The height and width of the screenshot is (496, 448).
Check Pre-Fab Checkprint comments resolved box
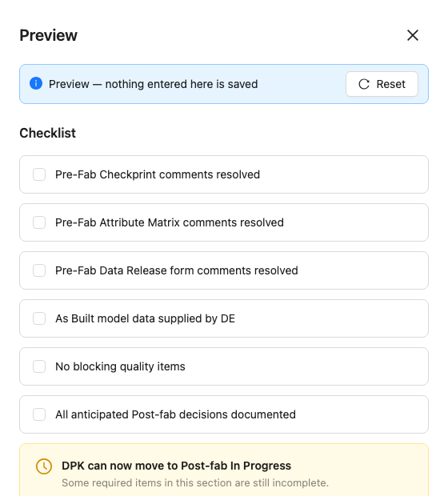click(x=39, y=174)
